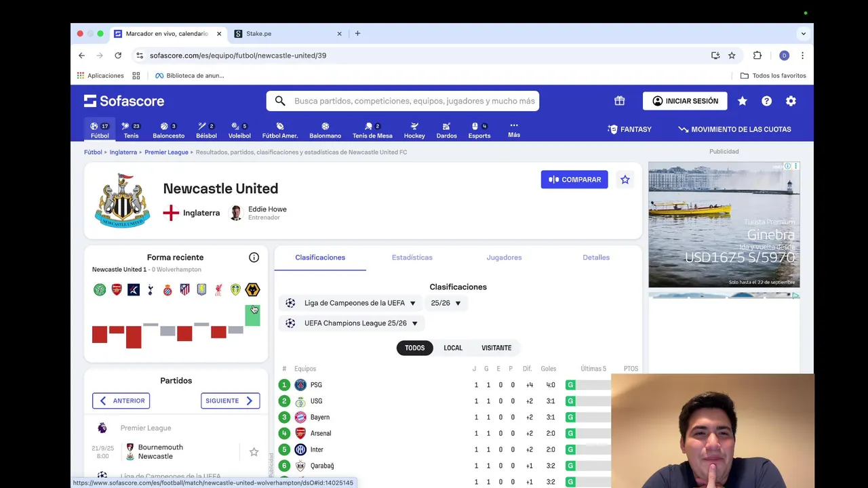Click the Sofascore logo

124,101
